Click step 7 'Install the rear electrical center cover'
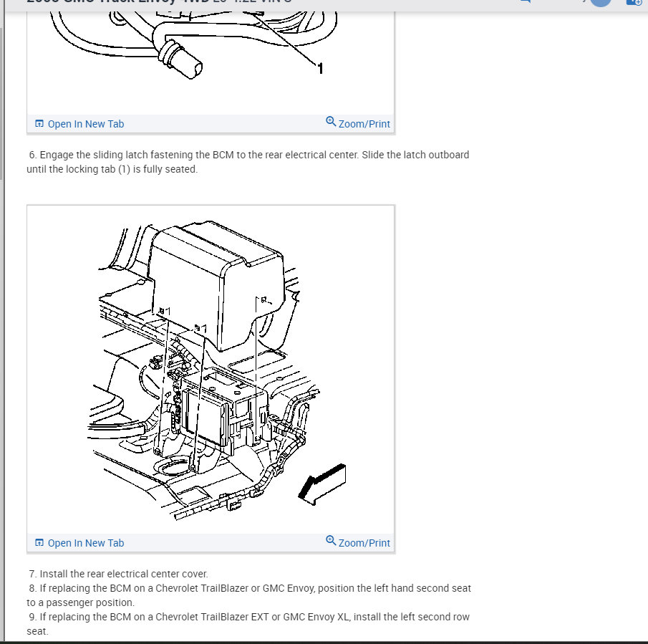The width and height of the screenshot is (648, 644). pos(118,574)
